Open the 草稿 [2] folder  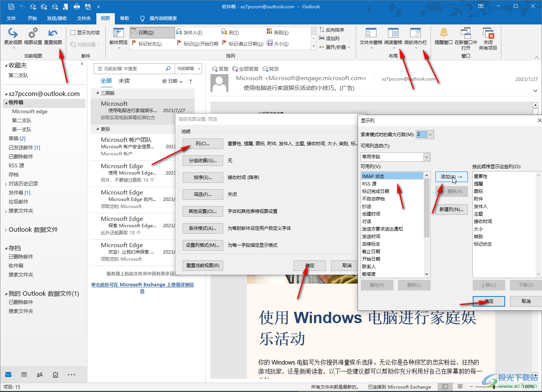17,138
